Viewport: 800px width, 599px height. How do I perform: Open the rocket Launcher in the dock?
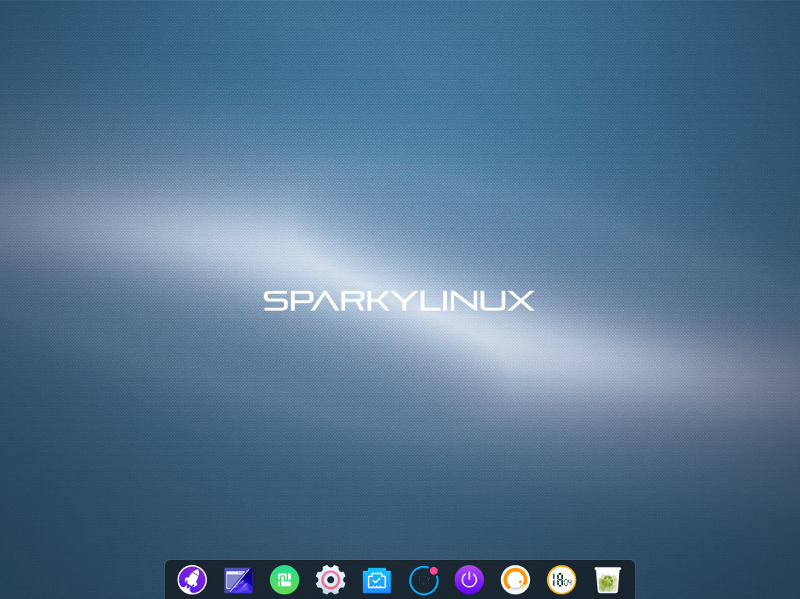[192, 580]
